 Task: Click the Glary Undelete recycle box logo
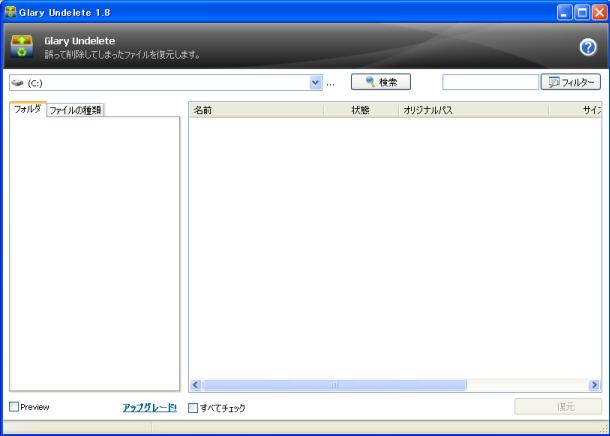click(x=22, y=46)
